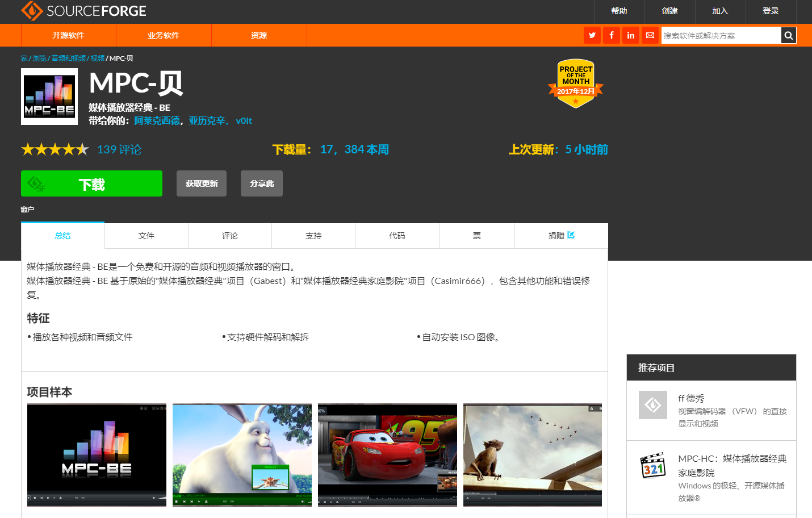The height and width of the screenshot is (518, 812).
Task: Click the 推荐项目 sidebar header
Action: pos(711,367)
